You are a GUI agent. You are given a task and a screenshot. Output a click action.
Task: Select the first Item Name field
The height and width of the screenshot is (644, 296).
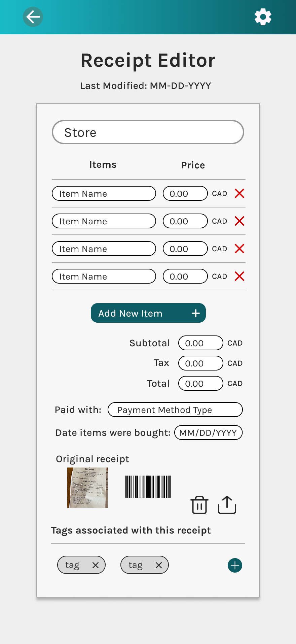coord(104,193)
